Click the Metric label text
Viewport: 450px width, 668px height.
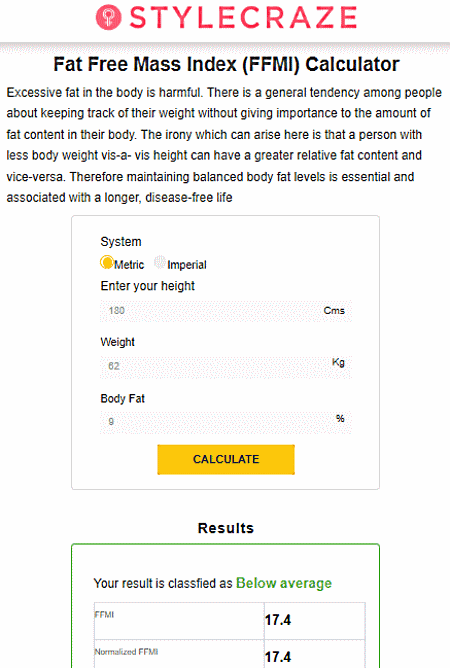tap(129, 265)
